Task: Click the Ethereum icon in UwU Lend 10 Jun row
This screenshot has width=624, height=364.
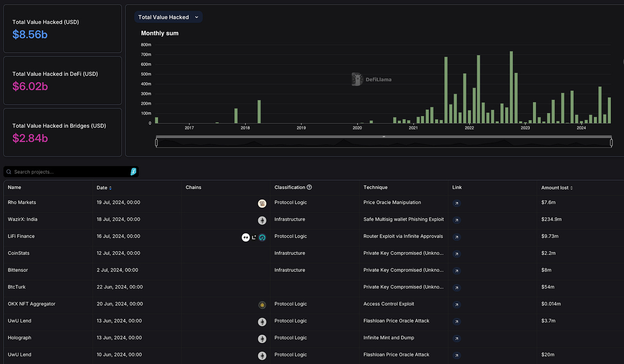Action: (x=262, y=356)
